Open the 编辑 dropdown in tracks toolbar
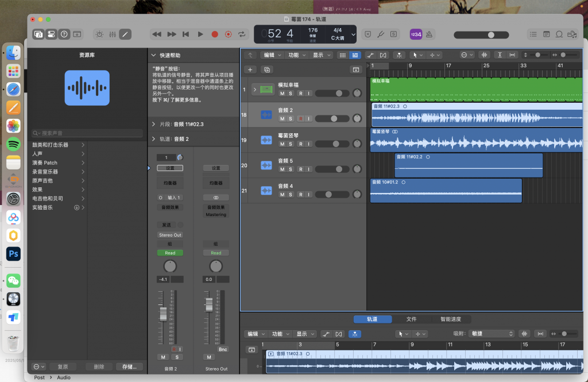The image size is (588, 382). click(272, 55)
